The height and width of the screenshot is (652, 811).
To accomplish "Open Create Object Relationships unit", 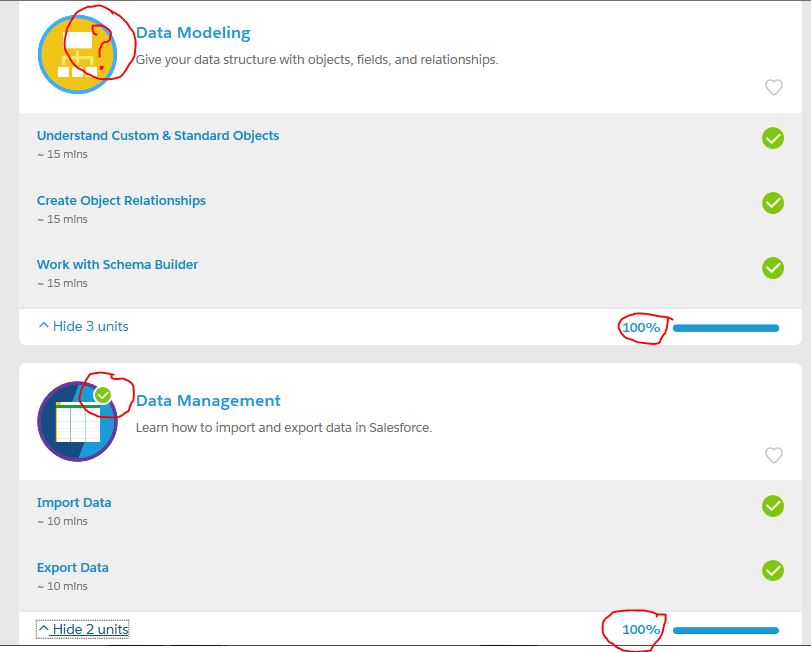I will click(x=121, y=200).
